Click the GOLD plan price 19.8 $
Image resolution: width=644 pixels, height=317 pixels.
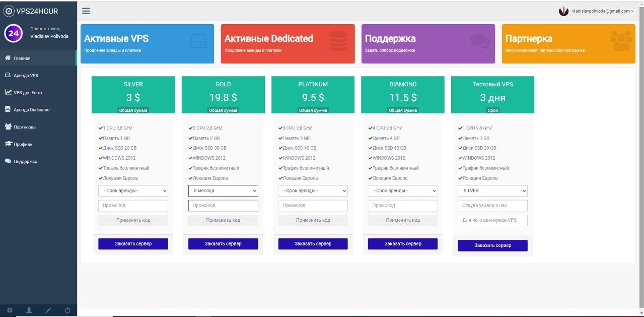(223, 98)
